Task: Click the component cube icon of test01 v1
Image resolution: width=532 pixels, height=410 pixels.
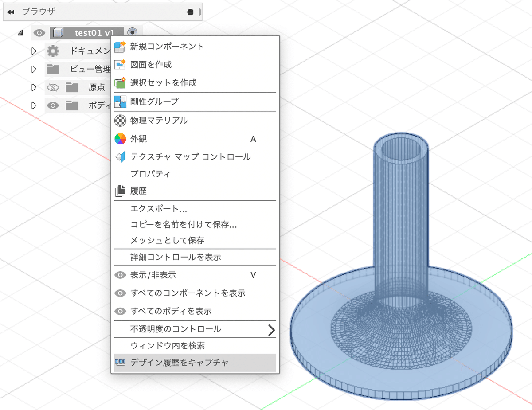Action: pyautogui.click(x=58, y=33)
